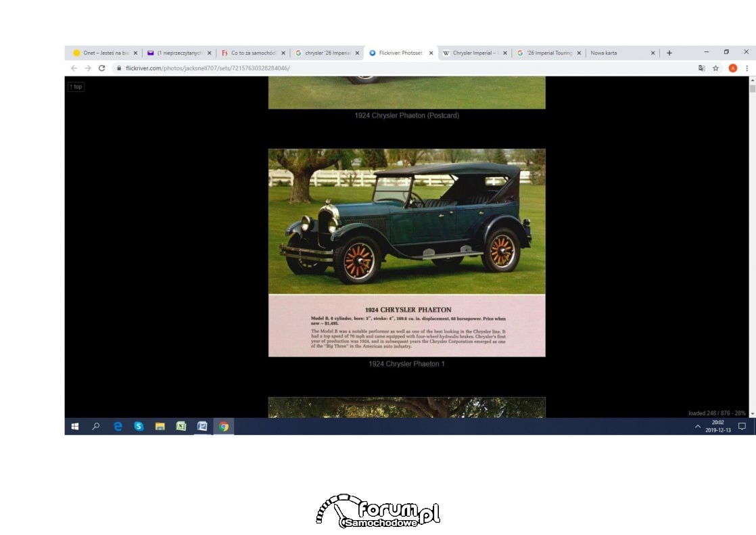This screenshot has width=756, height=535.
Task: Close the 'Nowa karta' tab
Action: 653,53
